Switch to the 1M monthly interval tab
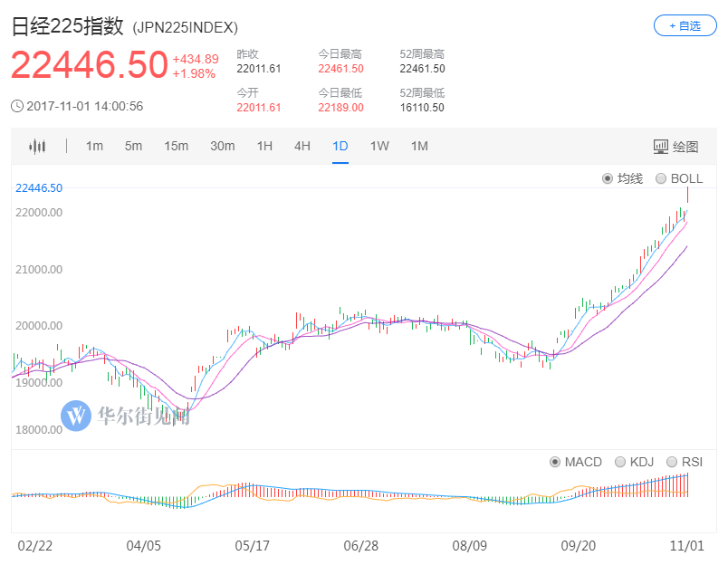 (419, 147)
